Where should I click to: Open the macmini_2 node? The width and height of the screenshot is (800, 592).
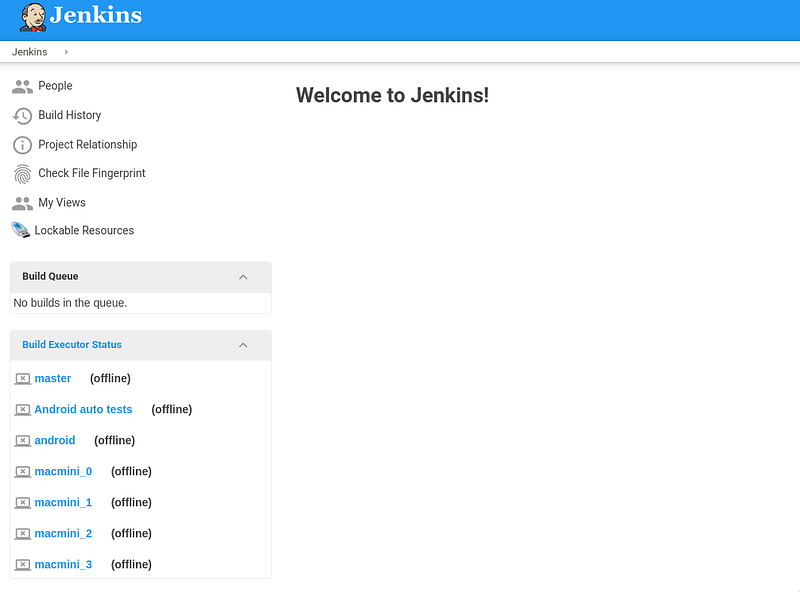(63, 534)
